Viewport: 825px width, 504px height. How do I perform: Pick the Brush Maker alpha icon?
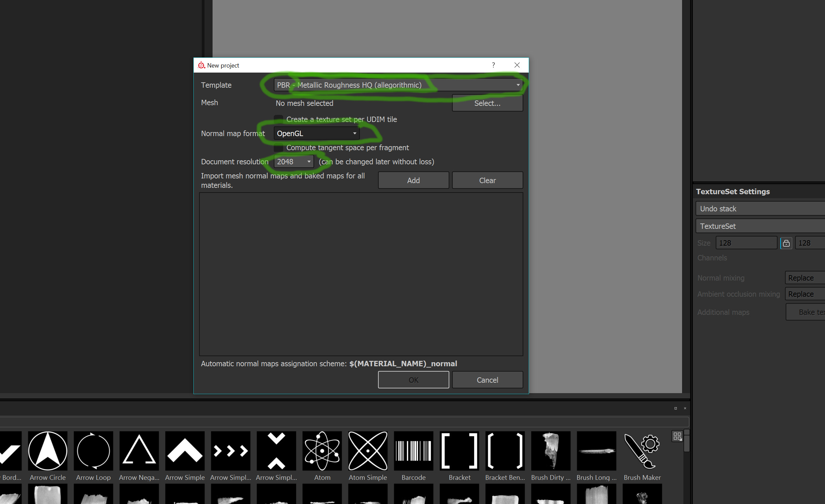642,451
